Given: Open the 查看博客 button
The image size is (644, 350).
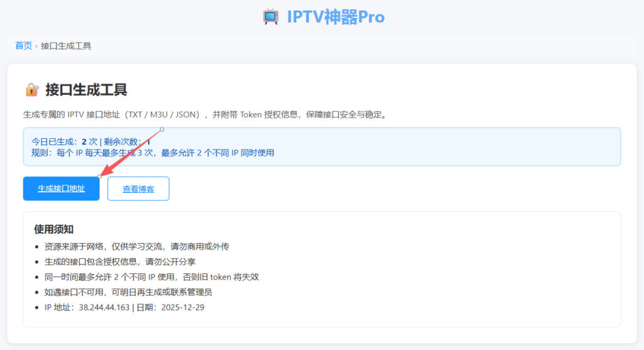Looking at the screenshot, I should click(x=138, y=189).
